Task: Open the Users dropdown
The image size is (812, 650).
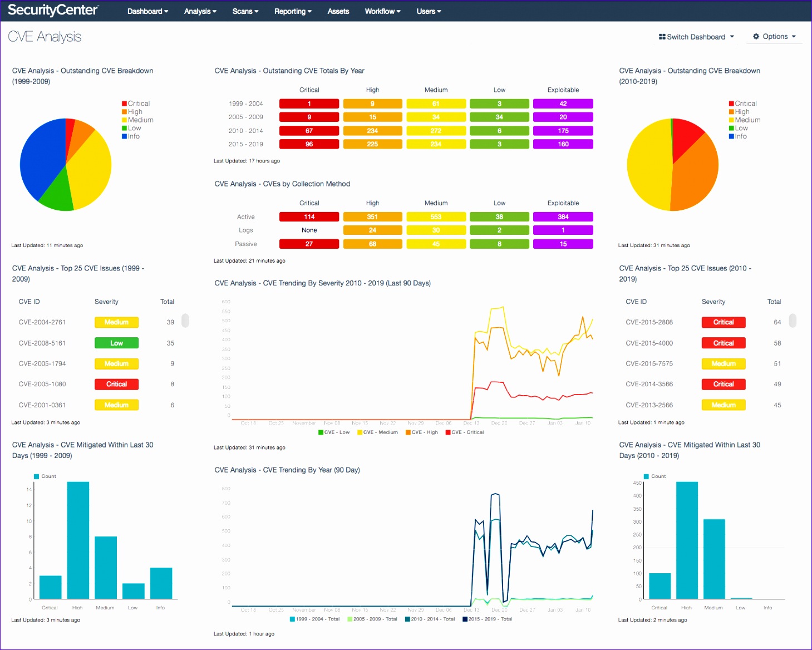Action: pos(428,11)
